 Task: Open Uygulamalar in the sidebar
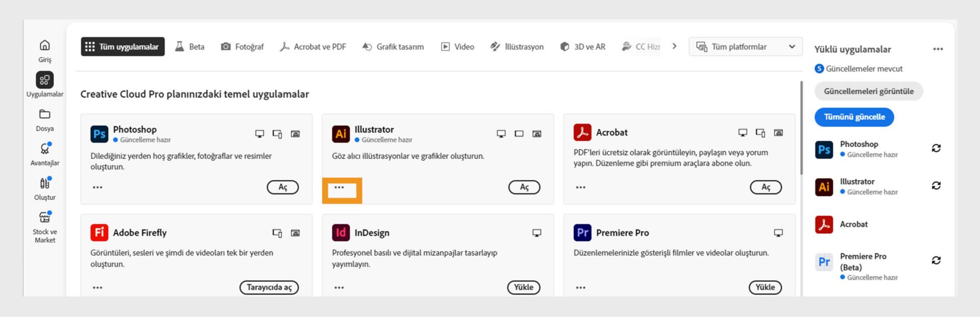[45, 85]
